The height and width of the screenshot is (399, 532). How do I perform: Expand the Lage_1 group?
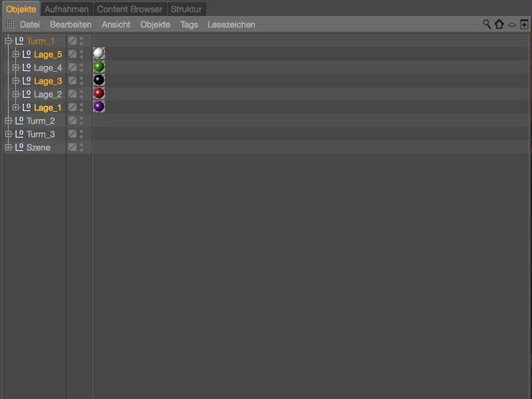tap(15, 107)
